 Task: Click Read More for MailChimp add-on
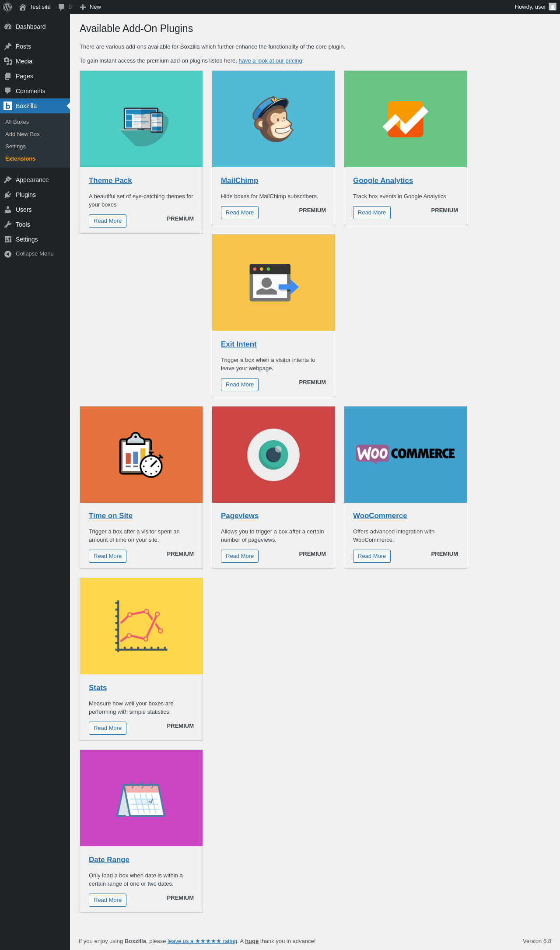pyautogui.click(x=240, y=213)
